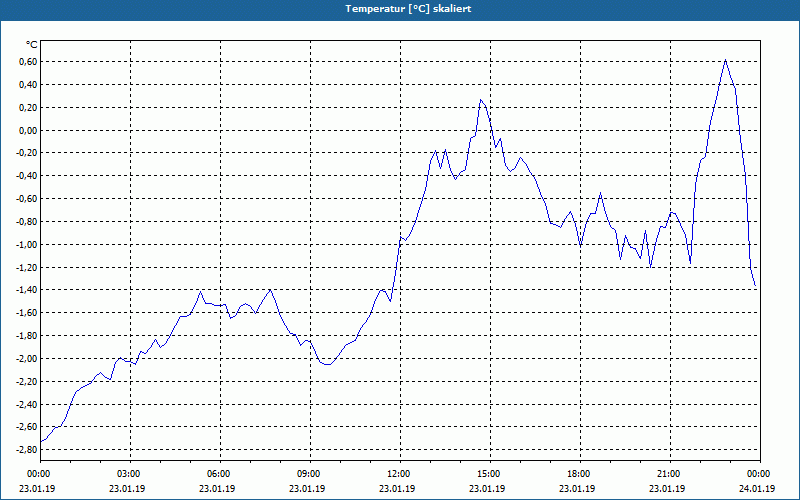Select the -0,20 y-axis label

point(27,153)
